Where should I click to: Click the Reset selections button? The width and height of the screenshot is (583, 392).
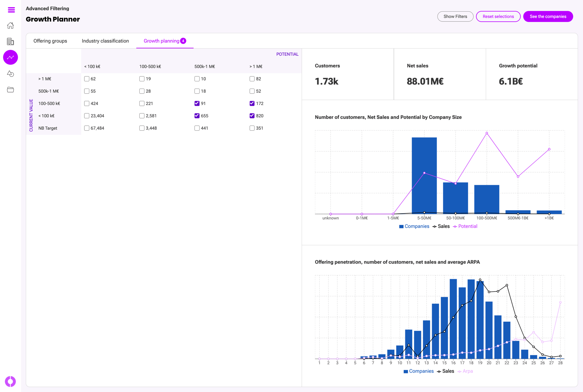click(498, 16)
